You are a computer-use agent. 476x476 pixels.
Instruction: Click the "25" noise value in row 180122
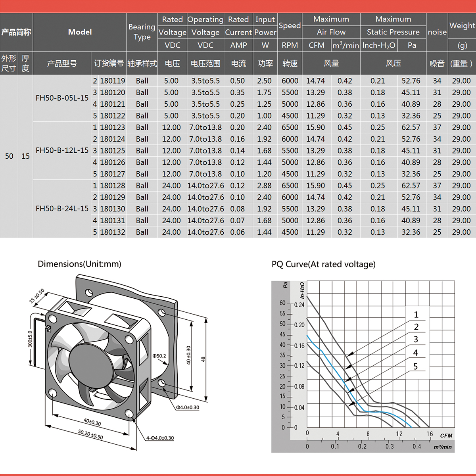click(437, 116)
